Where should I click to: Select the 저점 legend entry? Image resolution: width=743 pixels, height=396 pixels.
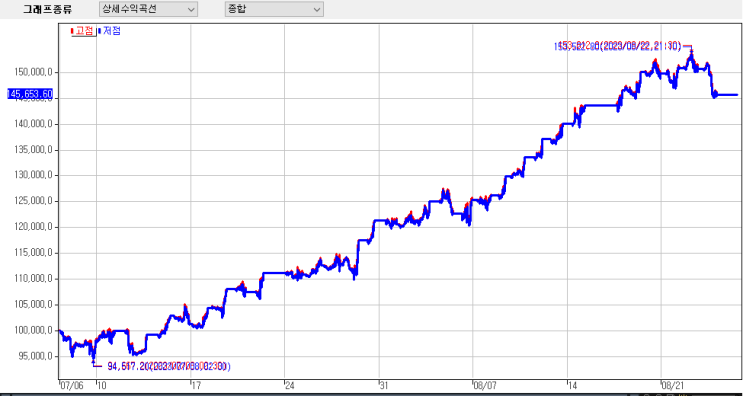(109, 31)
